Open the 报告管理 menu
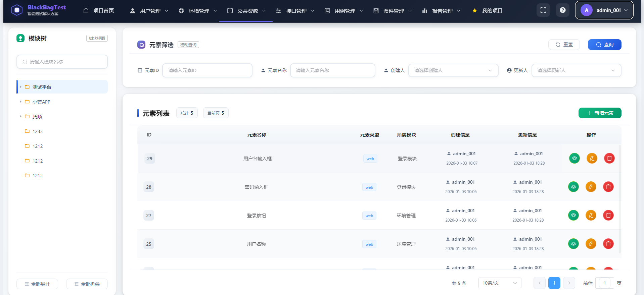Image resolution: width=644 pixels, height=295 pixels. coord(441,11)
